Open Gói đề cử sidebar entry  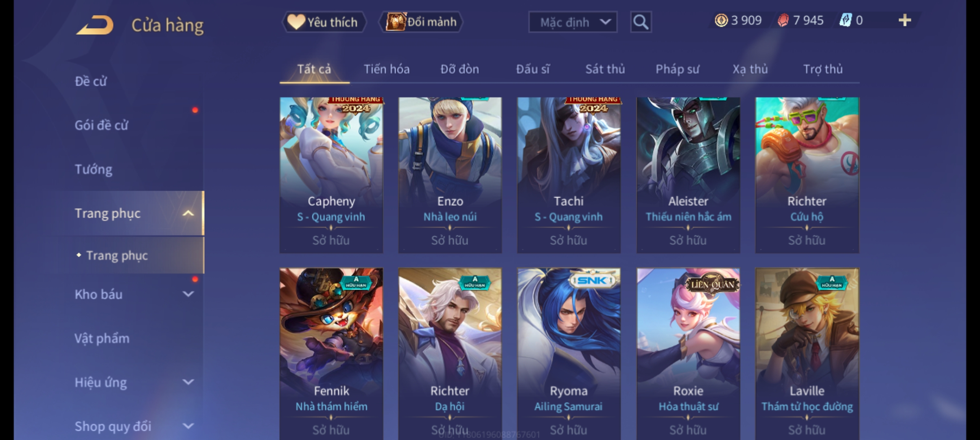(x=101, y=125)
